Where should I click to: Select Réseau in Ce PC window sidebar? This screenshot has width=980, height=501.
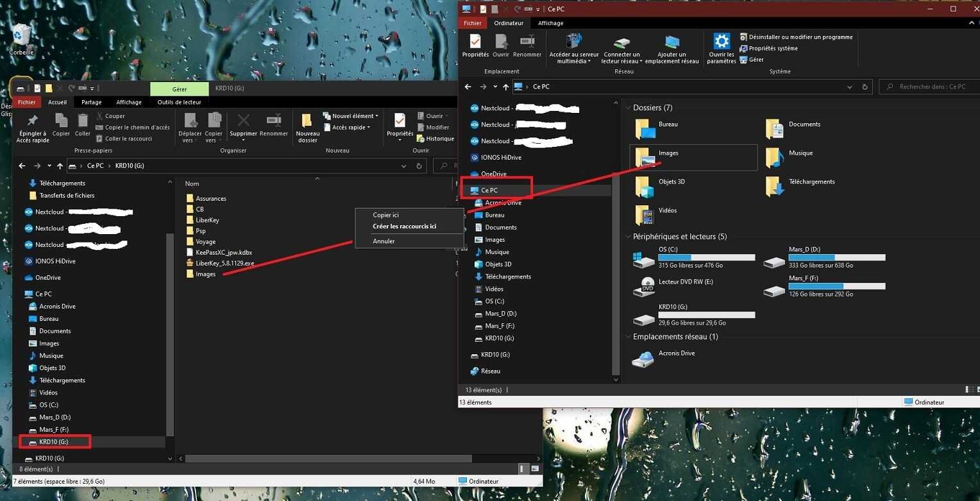485,371
